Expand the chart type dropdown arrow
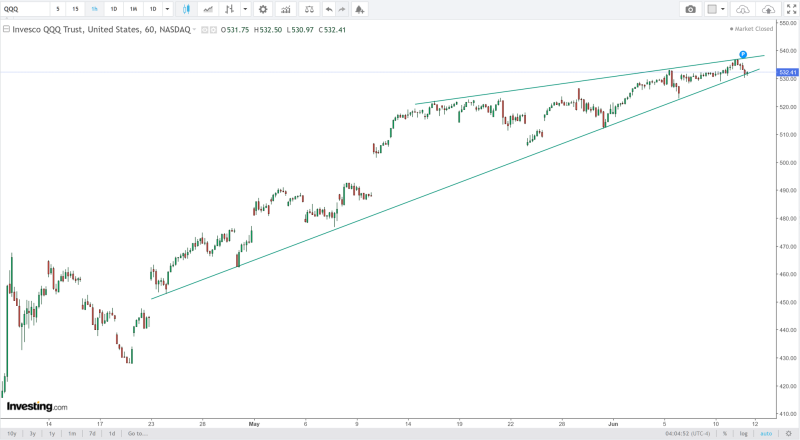The image size is (800, 440). click(x=245, y=9)
